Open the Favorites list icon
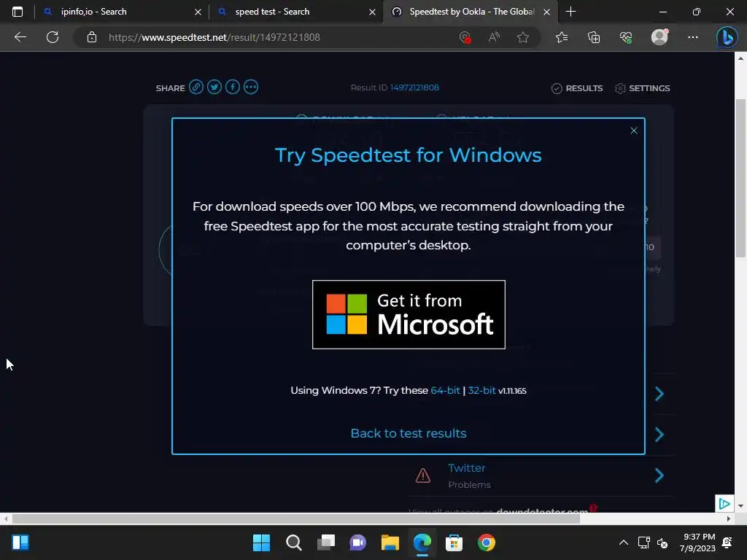Screen dimensions: 747x560 pyautogui.click(x=562, y=37)
